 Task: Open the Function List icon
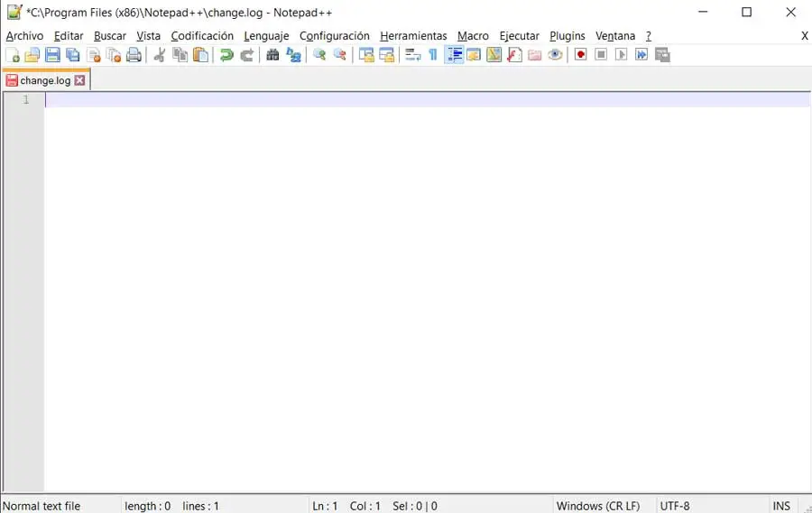click(514, 55)
